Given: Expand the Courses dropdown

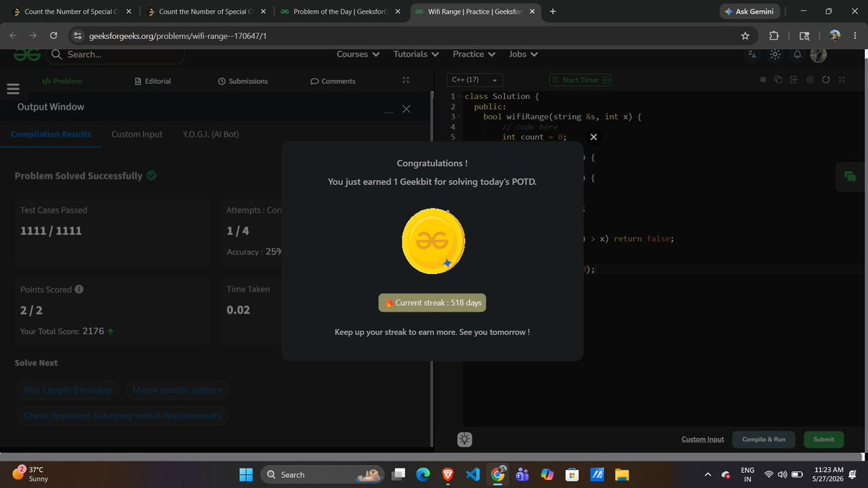Looking at the screenshot, I should [357, 54].
